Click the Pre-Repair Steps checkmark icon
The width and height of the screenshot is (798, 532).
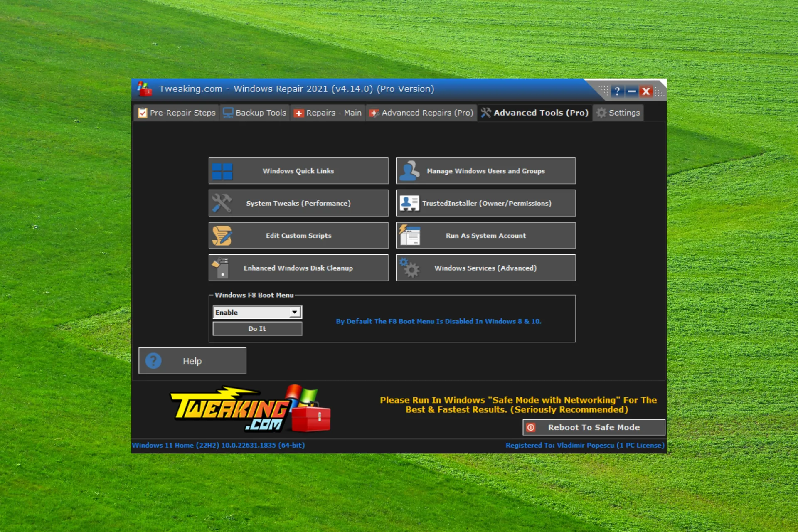[143, 113]
